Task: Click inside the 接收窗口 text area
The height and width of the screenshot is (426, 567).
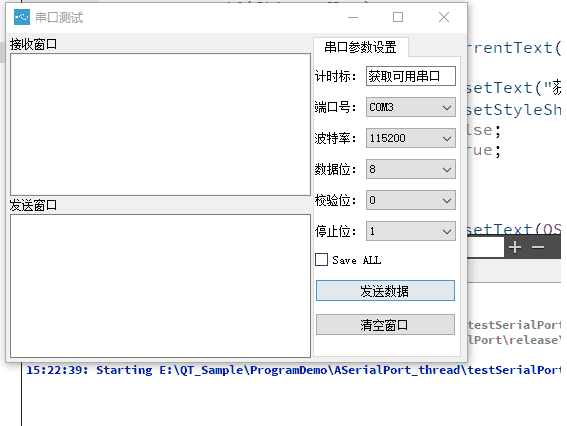Action: pyautogui.click(x=161, y=125)
